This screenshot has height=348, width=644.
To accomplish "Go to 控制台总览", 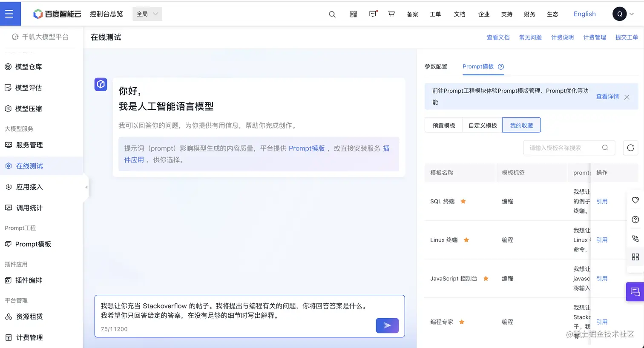I will click(106, 14).
